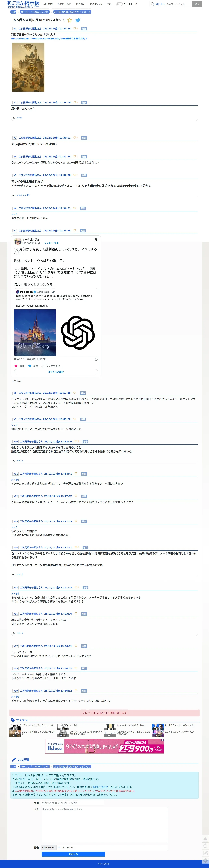Click フォローする in the embedded tweet
The height and width of the screenshot is (868, 209).
pyautogui.click(x=51, y=243)
